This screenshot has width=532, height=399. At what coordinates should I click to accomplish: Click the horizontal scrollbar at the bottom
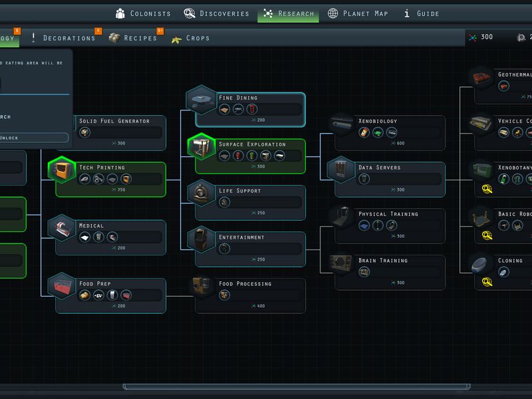point(296,386)
